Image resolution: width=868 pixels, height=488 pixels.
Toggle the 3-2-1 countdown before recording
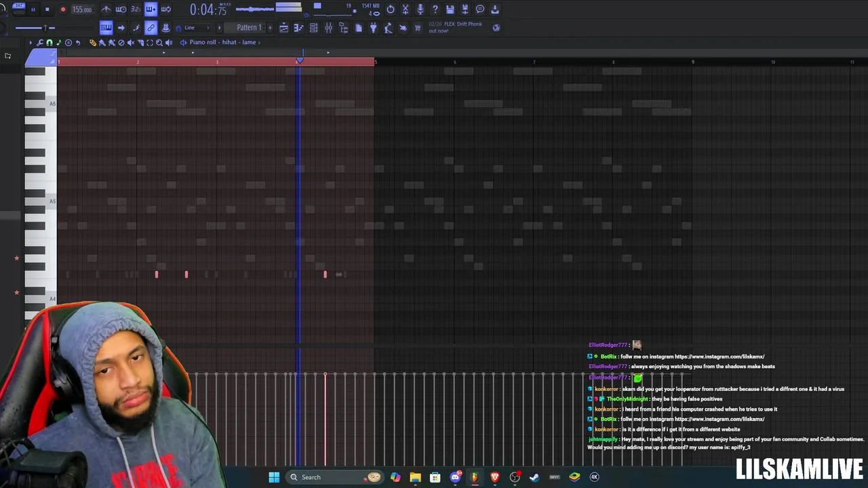(136, 9)
